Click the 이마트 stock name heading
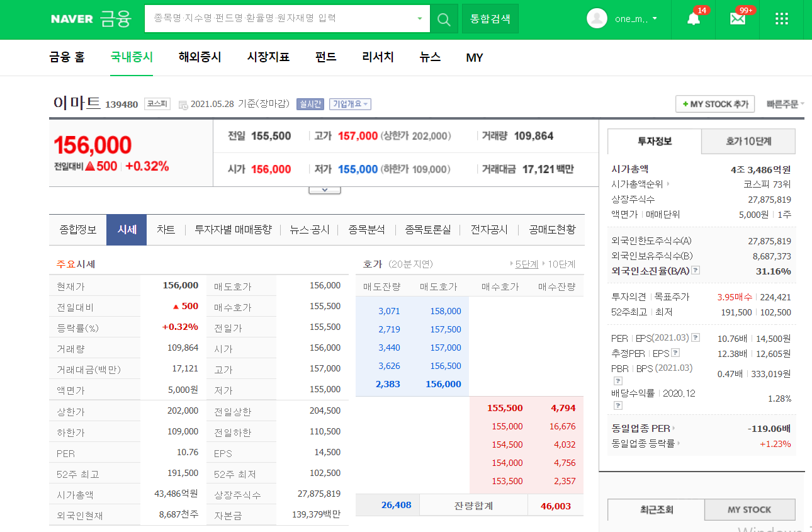The width and height of the screenshot is (812, 532). point(77,103)
